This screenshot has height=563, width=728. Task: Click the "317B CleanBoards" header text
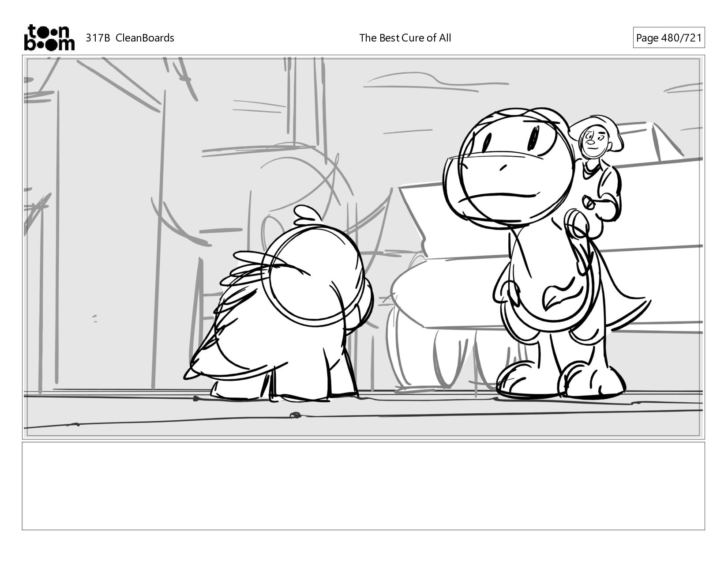(x=130, y=38)
